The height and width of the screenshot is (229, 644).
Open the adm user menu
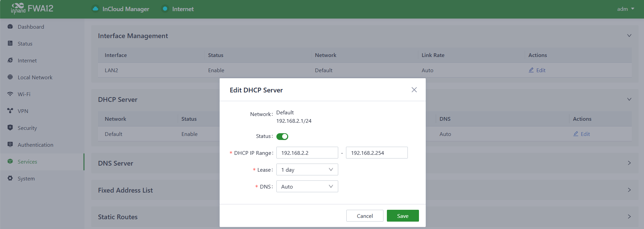click(625, 9)
